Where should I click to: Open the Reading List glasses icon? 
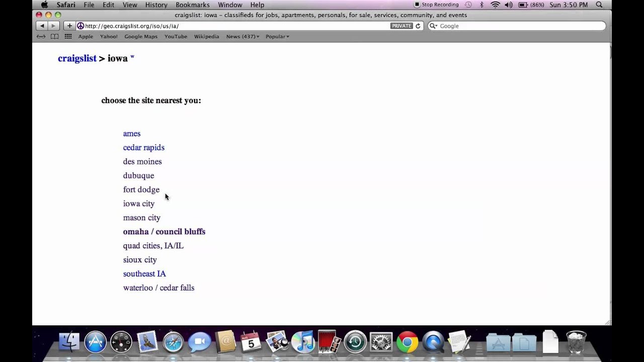click(x=41, y=37)
